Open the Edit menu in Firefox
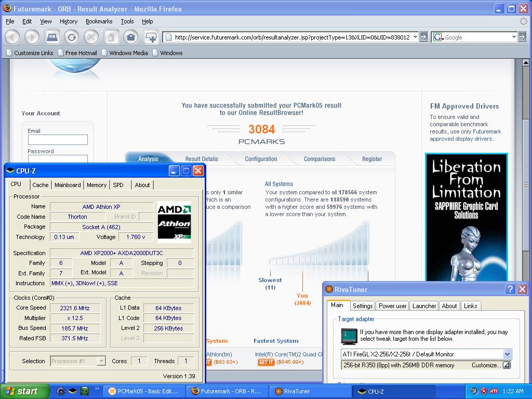This screenshot has height=399, width=532. [x=27, y=21]
